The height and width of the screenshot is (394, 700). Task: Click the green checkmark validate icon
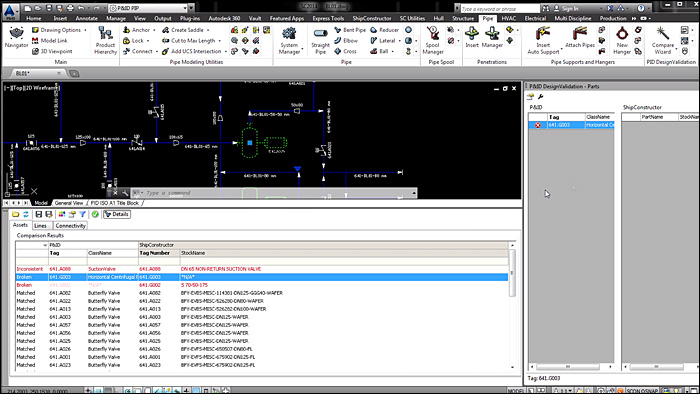click(95, 214)
